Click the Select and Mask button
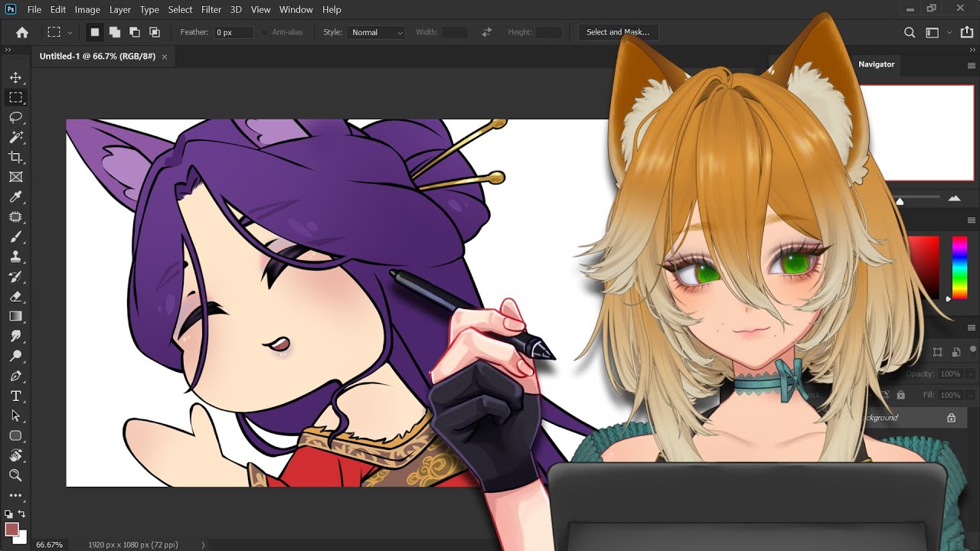Screen dimensions: 980x551 (x=618, y=32)
